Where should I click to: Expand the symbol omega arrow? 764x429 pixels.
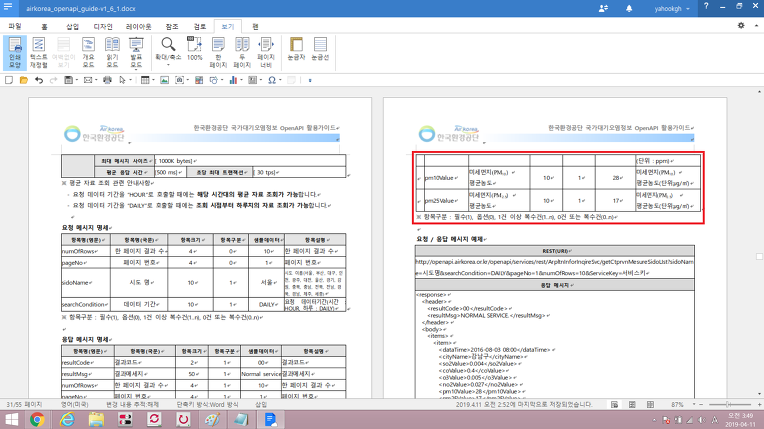[x=280, y=80]
